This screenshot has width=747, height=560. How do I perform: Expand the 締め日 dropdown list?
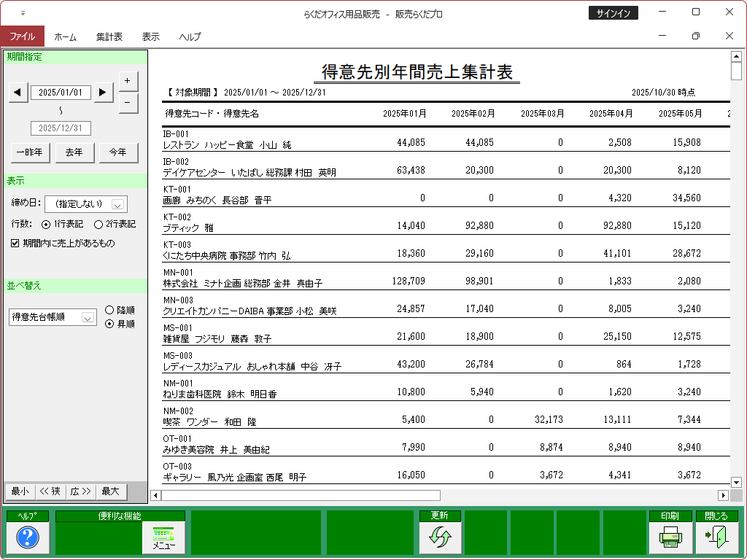click(117, 204)
